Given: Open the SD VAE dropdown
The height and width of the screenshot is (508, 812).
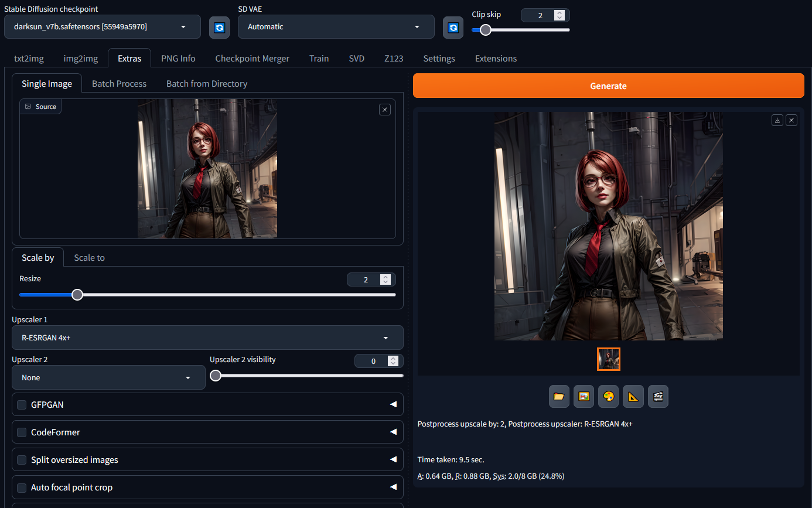Looking at the screenshot, I should pyautogui.click(x=336, y=27).
